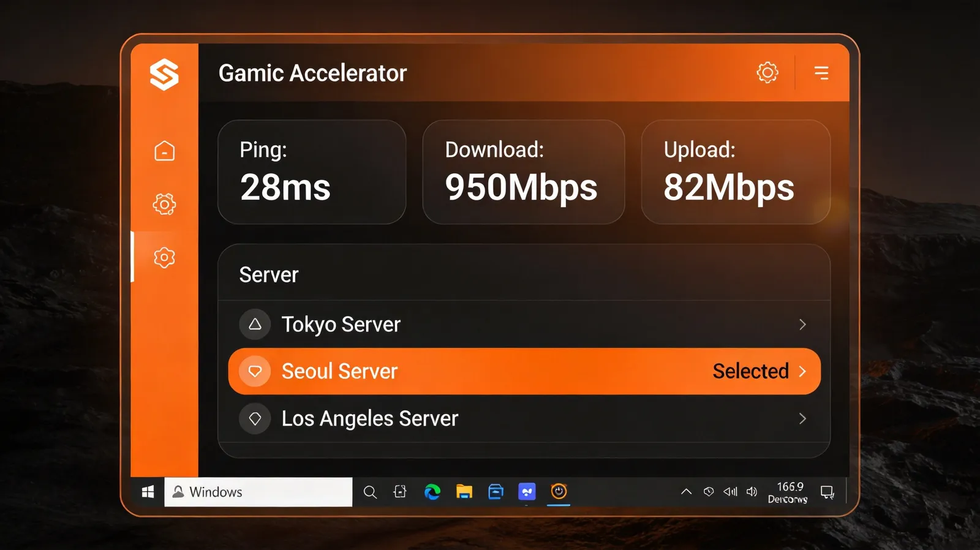
Task: Open File Explorer from the taskbar
Action: (464, 492)
